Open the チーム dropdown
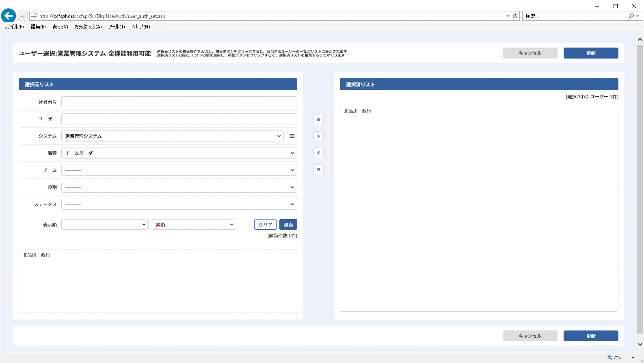644x363 pixels. 179,170
